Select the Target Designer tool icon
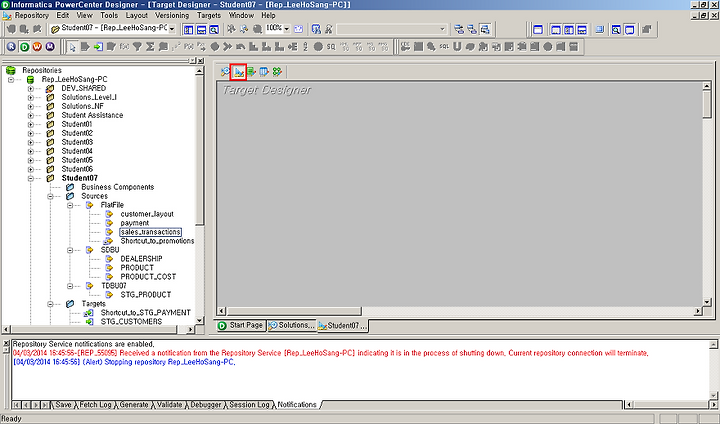This screenshot has width=720, height=424. click(238, 72)
